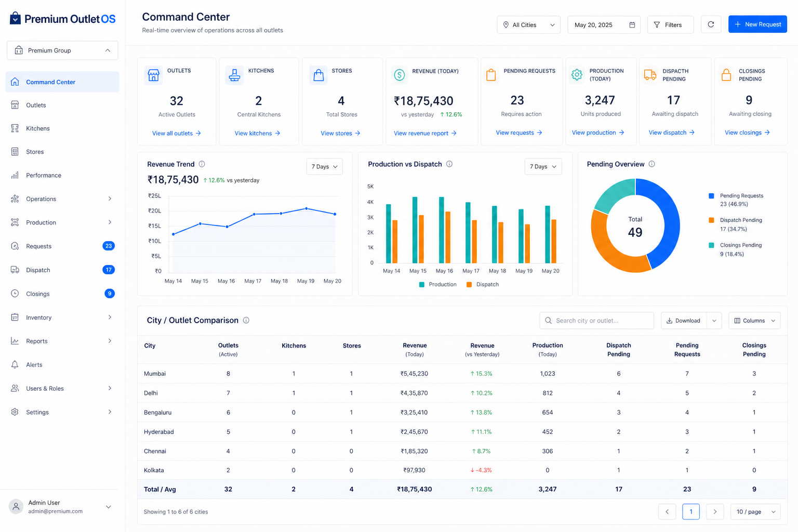Click Production vs Dispatch info icon

449,164
